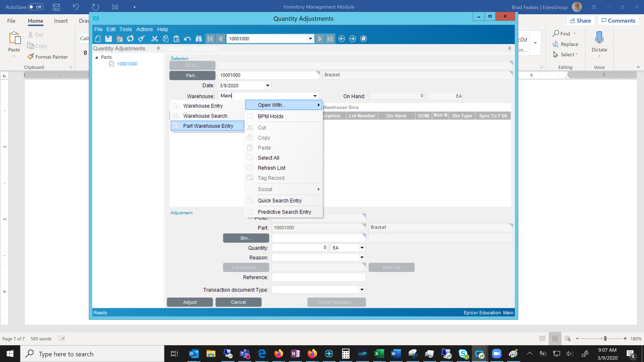The height and width of the screenshot is (362, 644).
Task: Click the Word Save icon in title bar
Action: [56, 7]
